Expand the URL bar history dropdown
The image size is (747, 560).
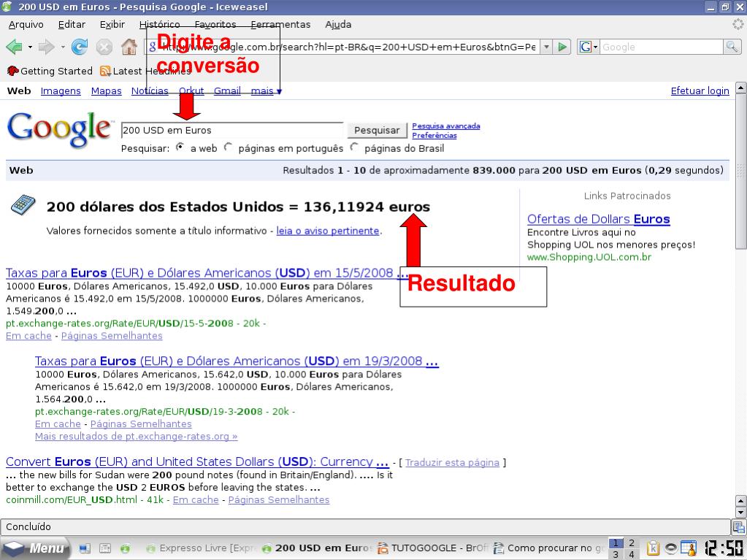click(546, 47)
